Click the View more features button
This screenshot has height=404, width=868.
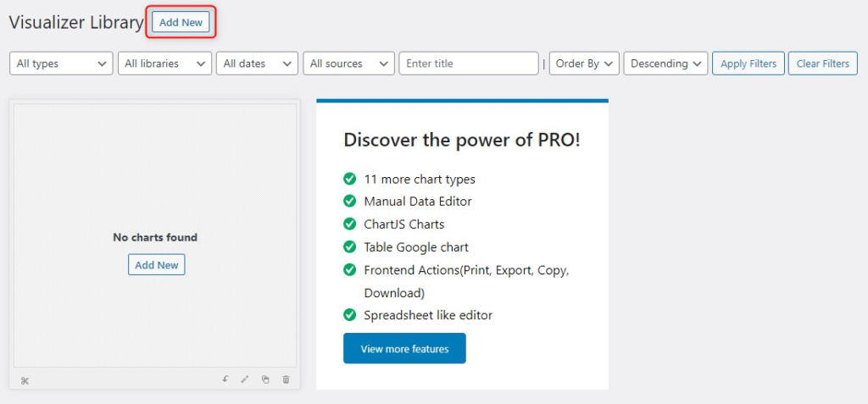(x=404, y=349)
